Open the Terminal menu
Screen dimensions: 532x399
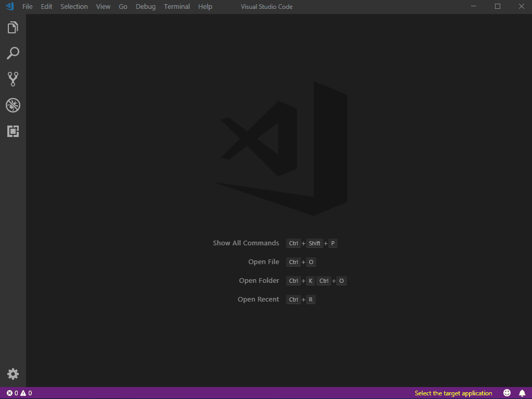pyautogui.click(x=177, y=7)
